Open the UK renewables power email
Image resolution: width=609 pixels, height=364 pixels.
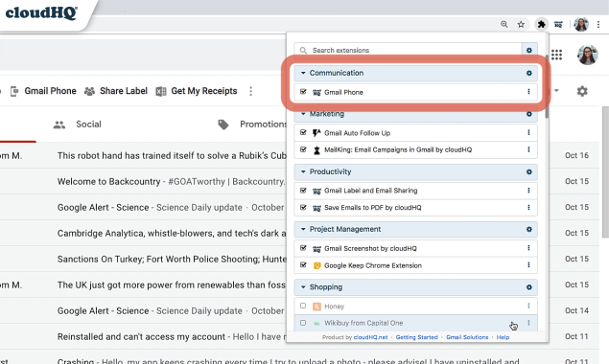pos(172,285)
